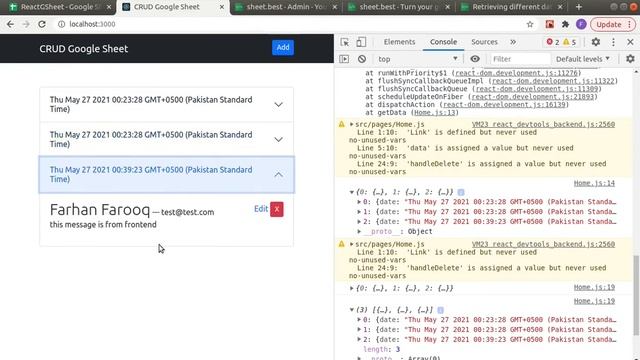The image size is (640, 360).
Task: Show more DevTools tabs chevron
Action: pyautogui.click(x=513, y=42)
